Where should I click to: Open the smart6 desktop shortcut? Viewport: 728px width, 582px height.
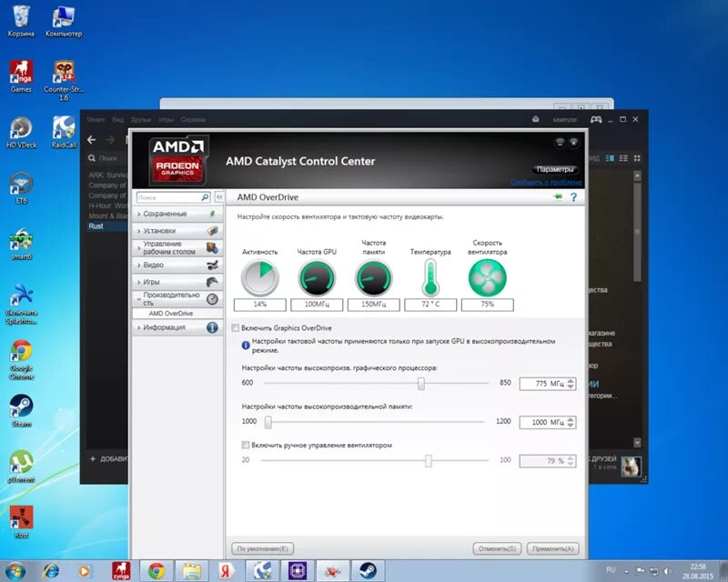pos(21,244)
